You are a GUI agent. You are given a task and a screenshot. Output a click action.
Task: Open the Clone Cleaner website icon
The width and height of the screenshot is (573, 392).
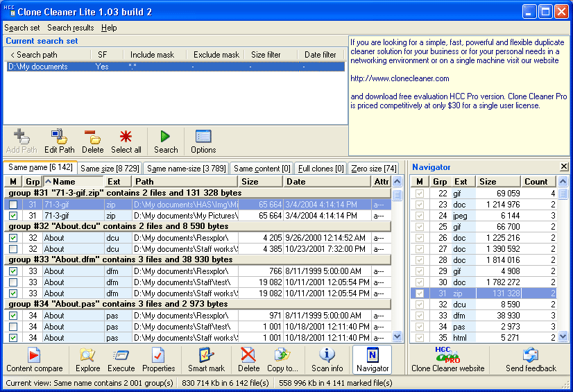click(x=447, y=360)
